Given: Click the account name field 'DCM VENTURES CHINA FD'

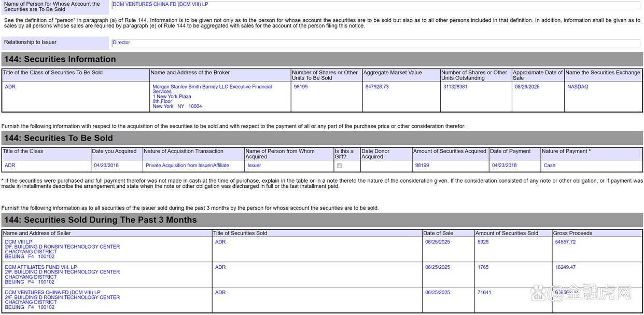Looking at the screenshot, I should 376,5.
